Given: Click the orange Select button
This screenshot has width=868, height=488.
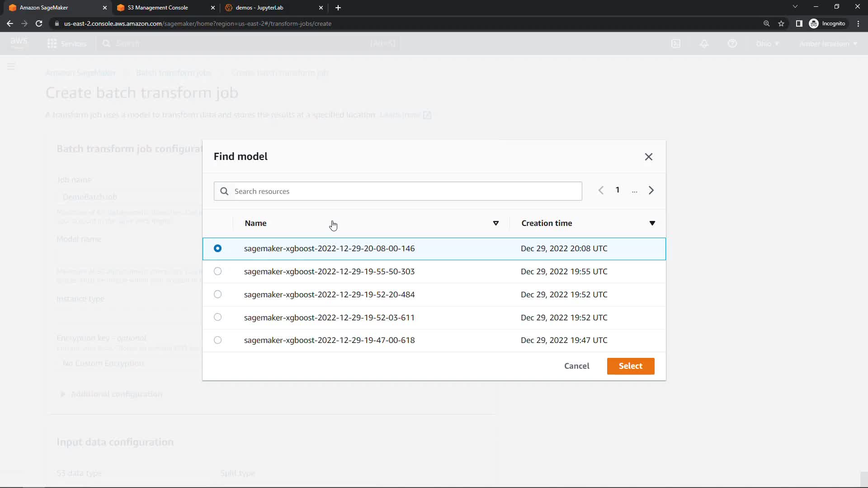Looking at the screenshot, I should (630, 366).
